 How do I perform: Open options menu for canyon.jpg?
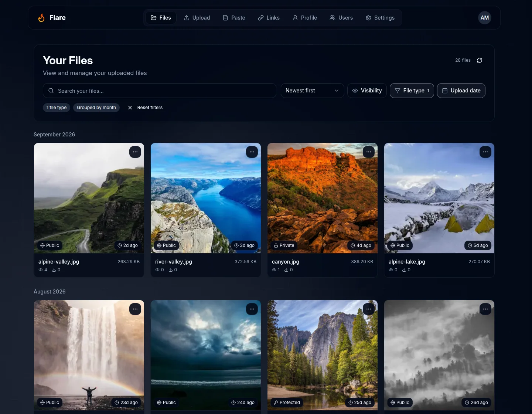point(369,152)
